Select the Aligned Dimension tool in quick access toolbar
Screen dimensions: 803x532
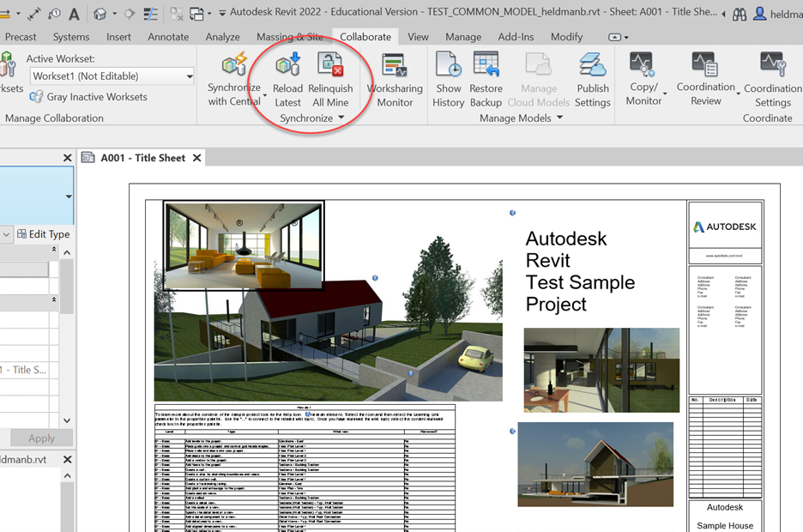coord(33,14)
